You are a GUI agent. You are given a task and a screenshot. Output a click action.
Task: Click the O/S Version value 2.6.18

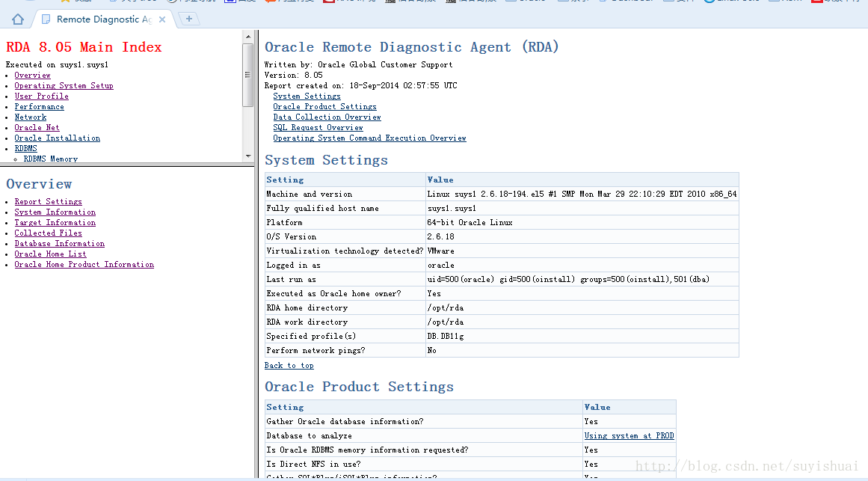(440, 236)
